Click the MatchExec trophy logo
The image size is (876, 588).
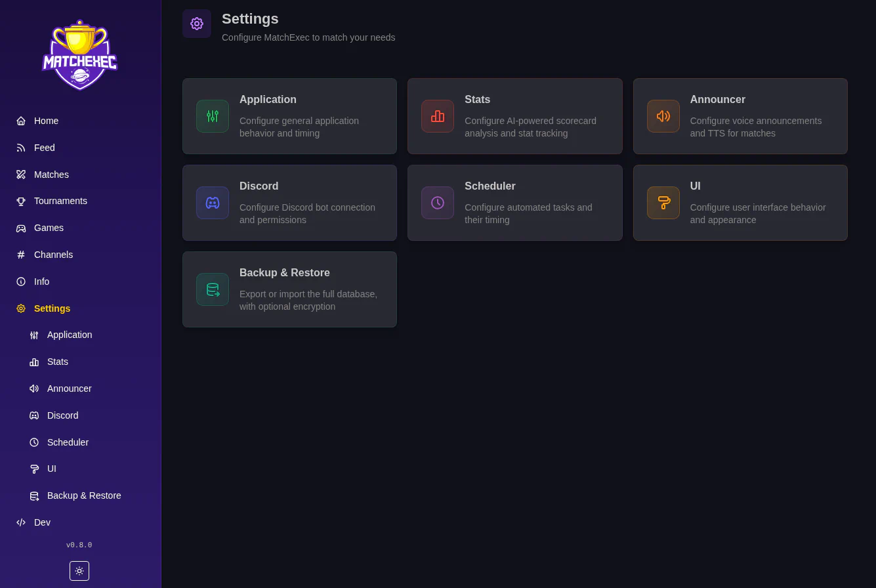79,55
